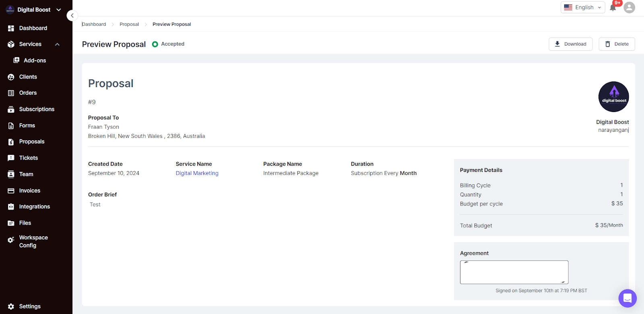Click the $ 35/Month total budget
Image resolution: width=644 pixels, height=314 pixels.
(609, 225)
